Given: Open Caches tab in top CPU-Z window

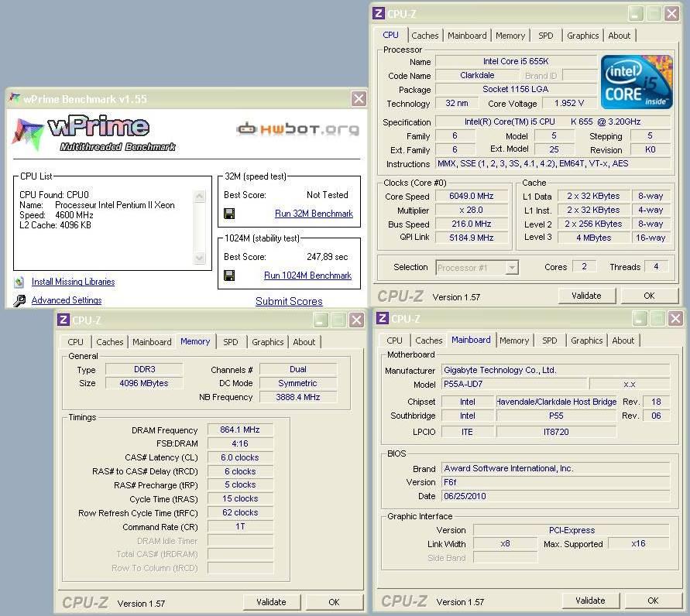Looking at the screenshot, I should point(424,36).
